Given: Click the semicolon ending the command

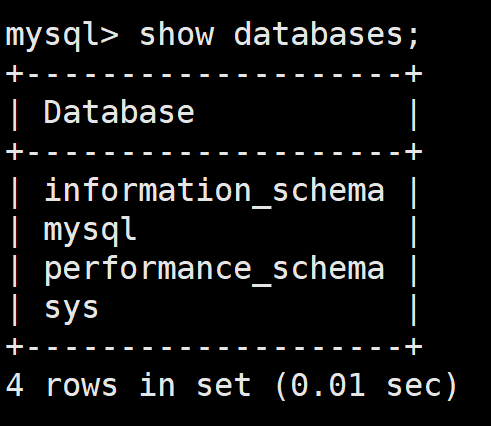Looking at the screenshot, I should coord(414,37).
